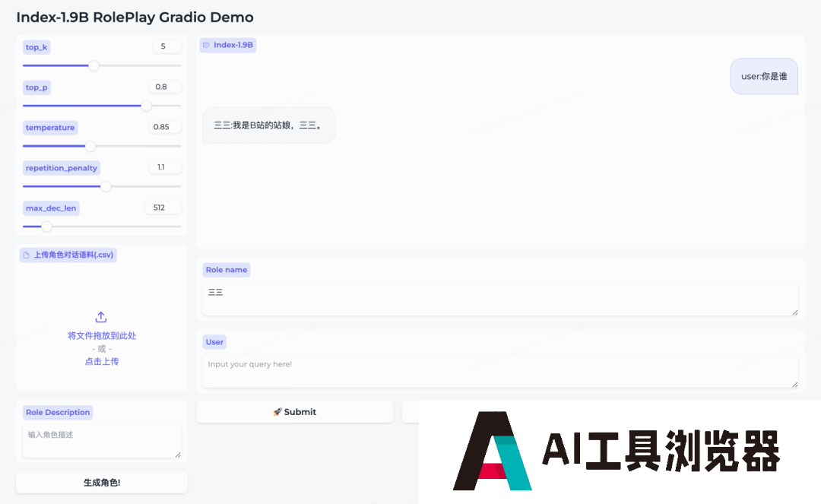Adjust the max_dec_len slider handle
The image size is (821, 504).
click(46, 227)
